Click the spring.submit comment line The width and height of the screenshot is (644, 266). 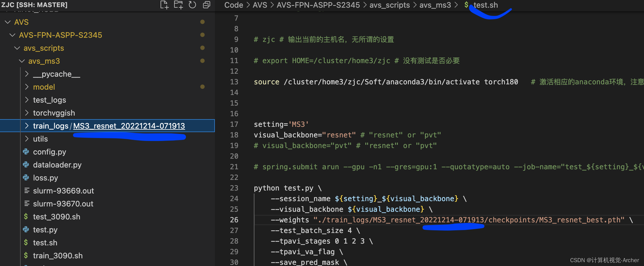coord(449,167)
